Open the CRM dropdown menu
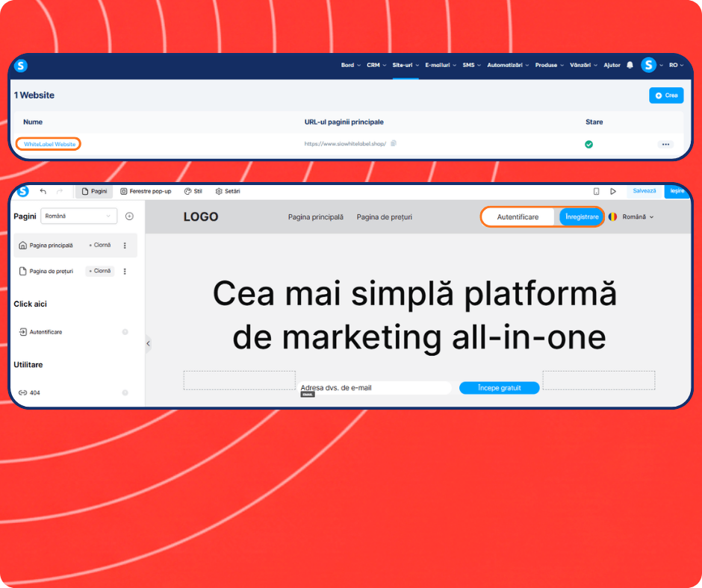 (376, 66)
